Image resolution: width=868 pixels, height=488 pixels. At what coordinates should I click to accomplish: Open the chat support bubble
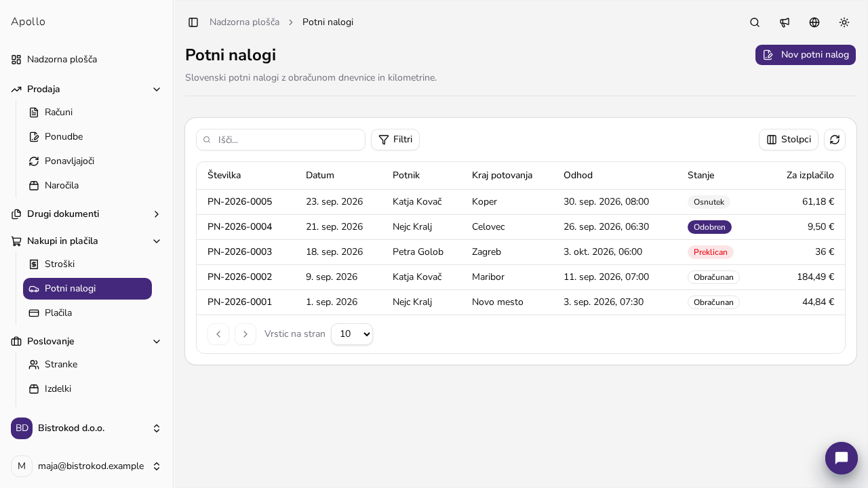pyautogui.click(x=842, y=458)
